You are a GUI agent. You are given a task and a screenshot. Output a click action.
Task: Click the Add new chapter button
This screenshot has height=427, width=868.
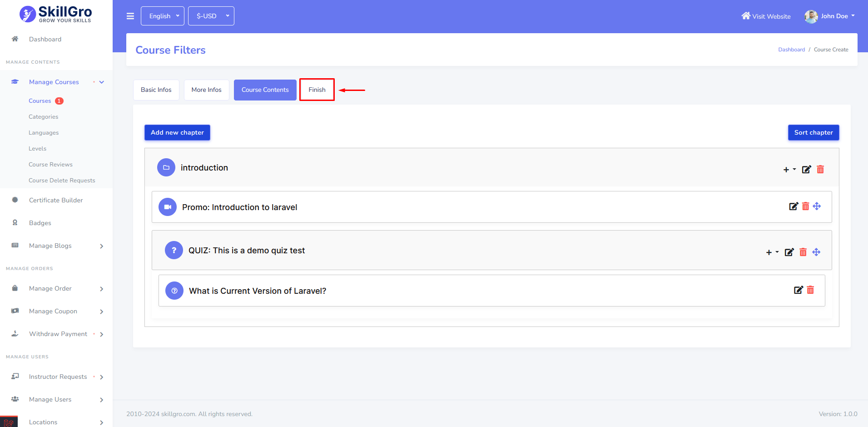coord(177,132)
